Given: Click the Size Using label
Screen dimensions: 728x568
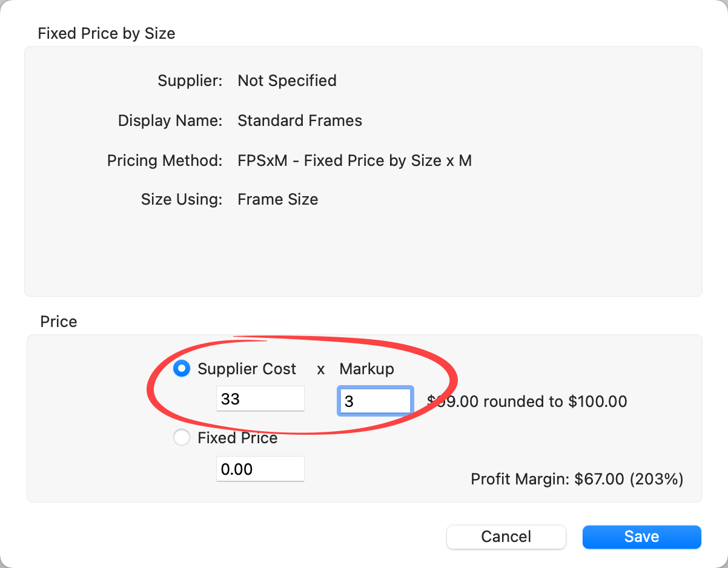Looking at the screenshot, I should point(182,199).
